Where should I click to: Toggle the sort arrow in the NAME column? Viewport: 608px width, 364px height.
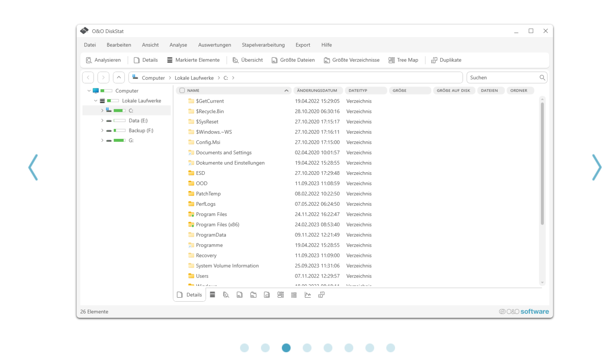286,91
